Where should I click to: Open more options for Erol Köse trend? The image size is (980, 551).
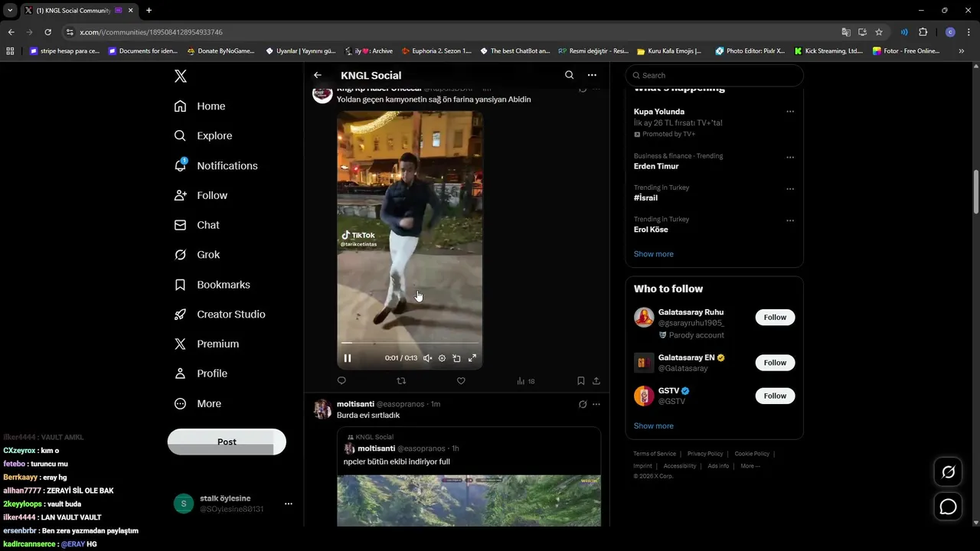coord(790,221)
